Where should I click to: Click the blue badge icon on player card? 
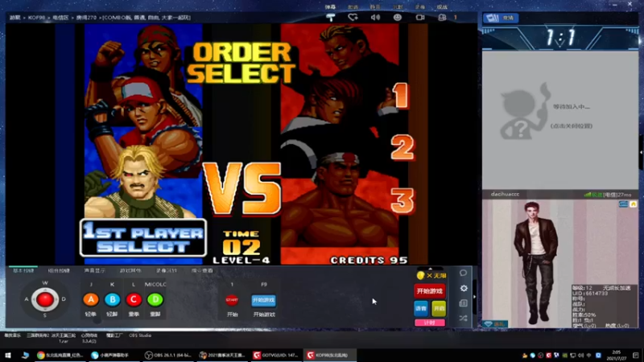click(623, 204)
